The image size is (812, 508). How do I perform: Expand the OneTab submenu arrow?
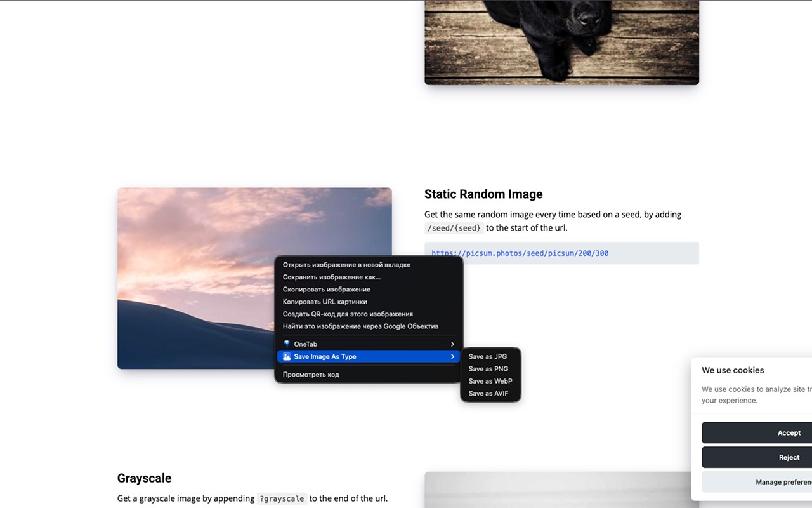(x=452, y=344)
